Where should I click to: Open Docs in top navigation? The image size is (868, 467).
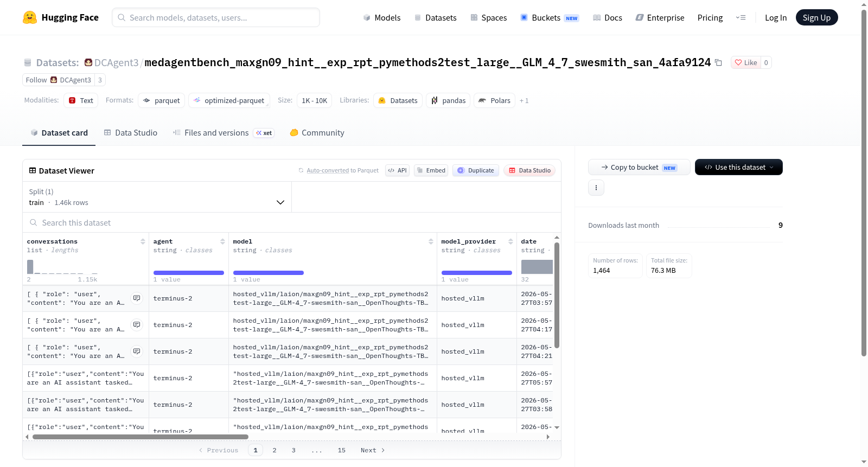click(608, 17)
